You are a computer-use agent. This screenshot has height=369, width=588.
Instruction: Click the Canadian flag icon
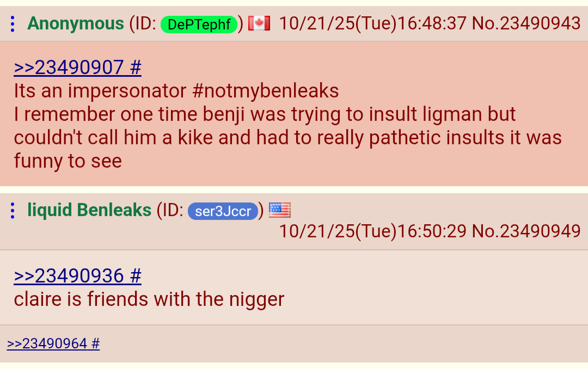click(x=259, y=23)
